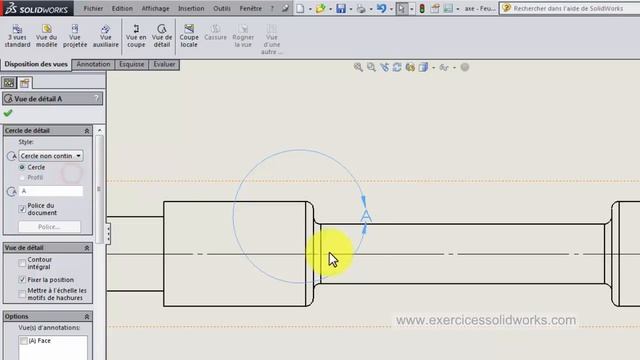Select the Vue de détail tool
This screenshot has height=360, width=640.
[162, 36]
